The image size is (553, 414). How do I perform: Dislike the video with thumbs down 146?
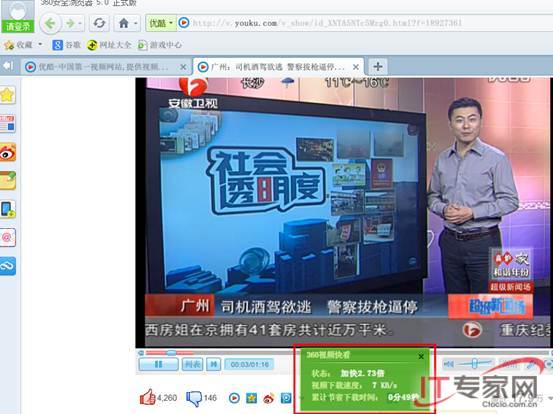point(201,398)
